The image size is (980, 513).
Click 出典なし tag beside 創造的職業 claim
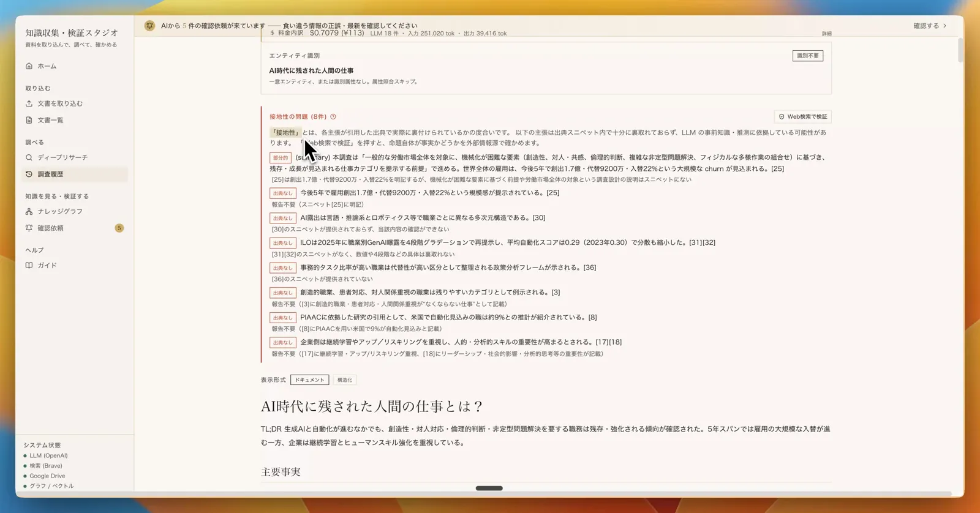coord(283,293)
